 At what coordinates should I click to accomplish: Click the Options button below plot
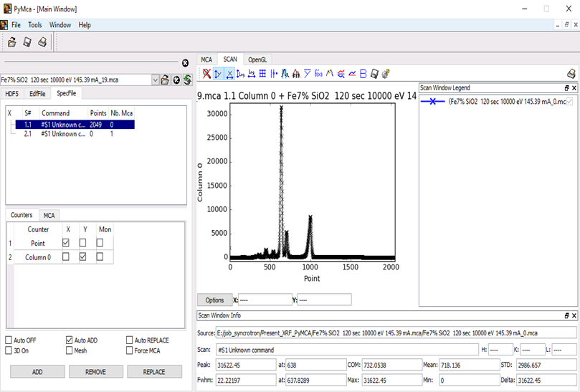point(214,300)
